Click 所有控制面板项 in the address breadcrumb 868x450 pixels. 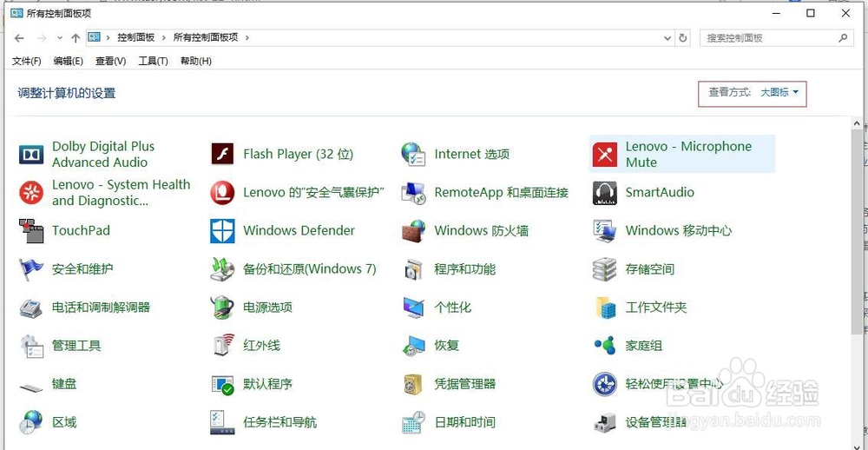[206, 37]
